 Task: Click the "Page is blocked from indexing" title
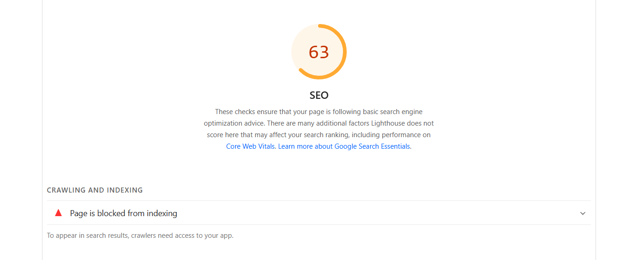click(x=123, y=213)
